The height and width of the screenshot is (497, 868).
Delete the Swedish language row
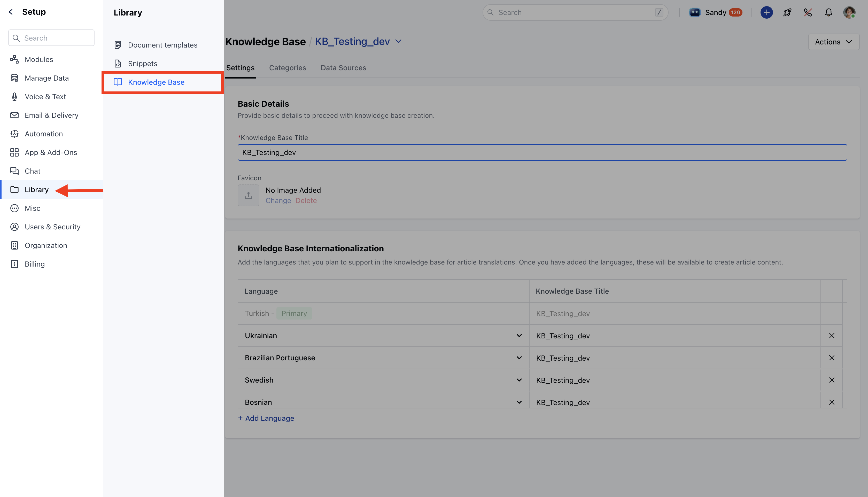[x=832, y=380]
